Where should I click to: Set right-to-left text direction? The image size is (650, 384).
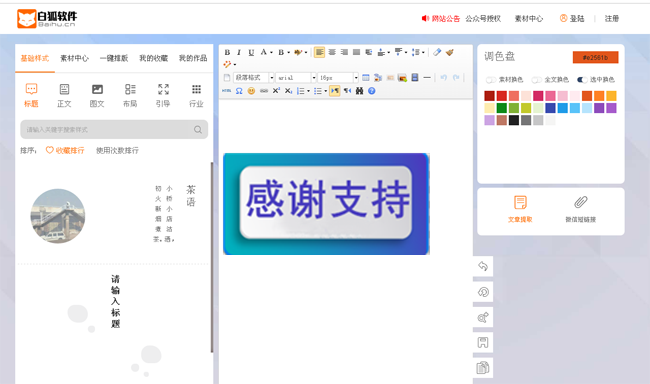(347, 91)
